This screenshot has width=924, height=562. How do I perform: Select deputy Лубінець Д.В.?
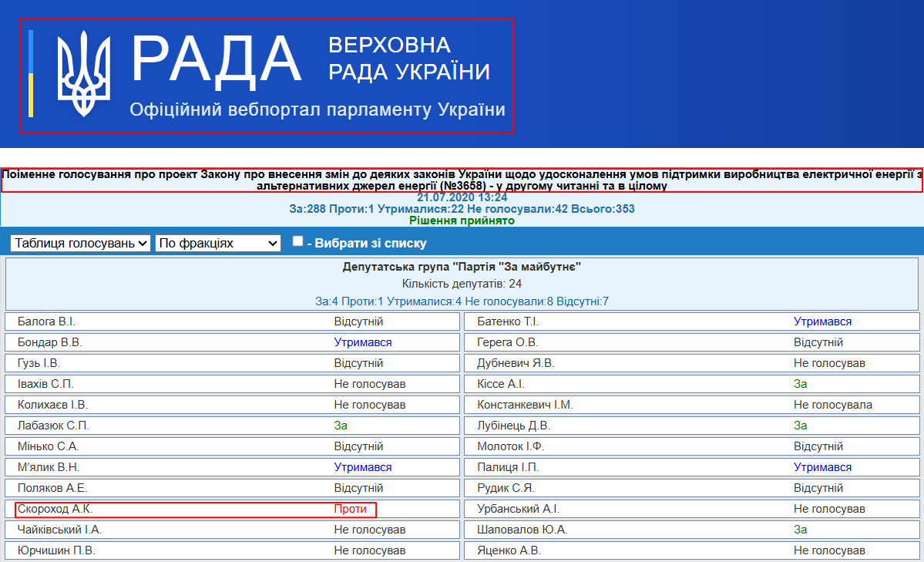point(513,426)
